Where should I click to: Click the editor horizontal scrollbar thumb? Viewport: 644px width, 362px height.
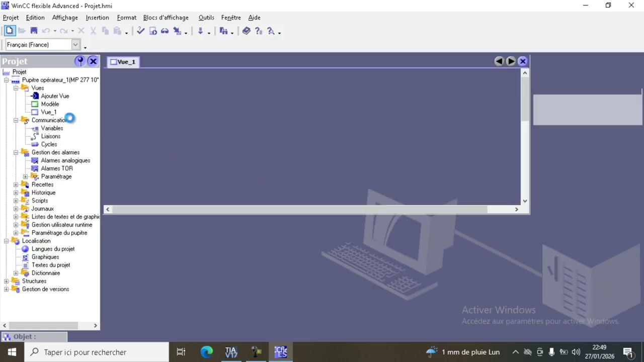[300, 209]
